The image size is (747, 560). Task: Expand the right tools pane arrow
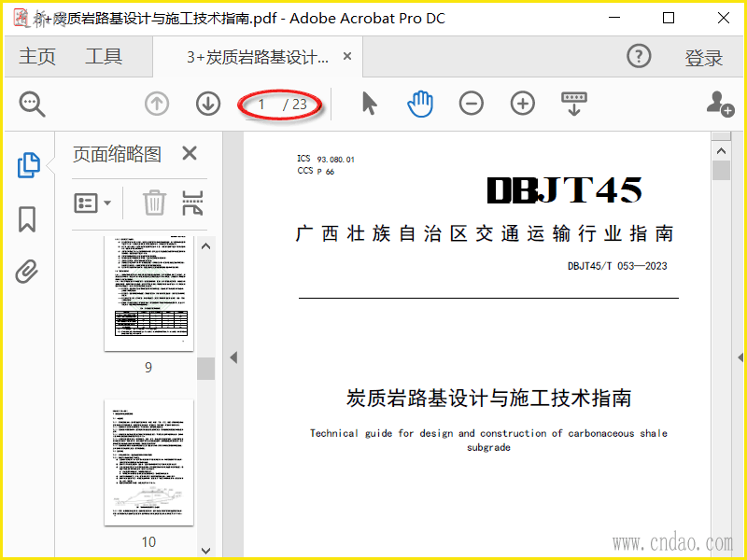[x=740, y=357]
